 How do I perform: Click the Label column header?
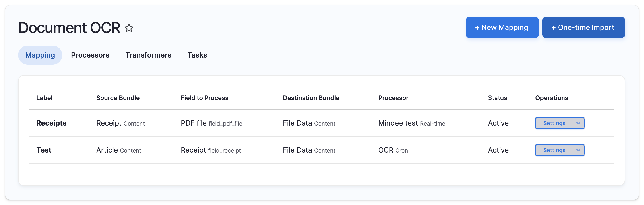pos(44,98)
